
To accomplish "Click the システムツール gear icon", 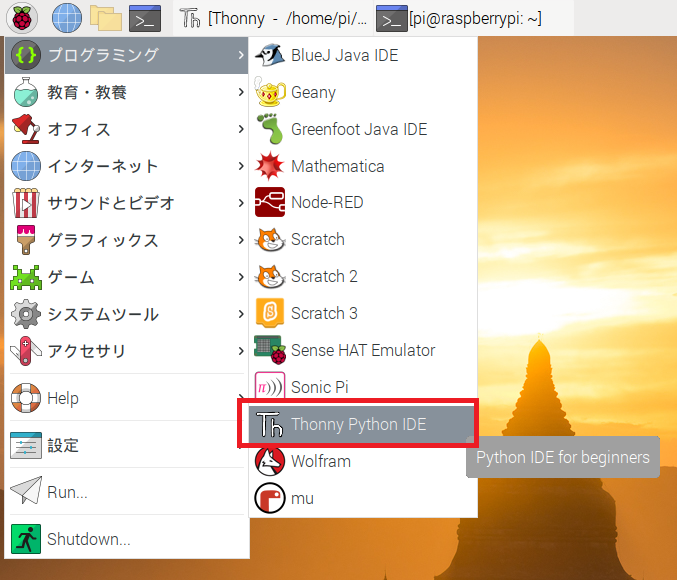I will pyautogui.click(x=26, y=314).
